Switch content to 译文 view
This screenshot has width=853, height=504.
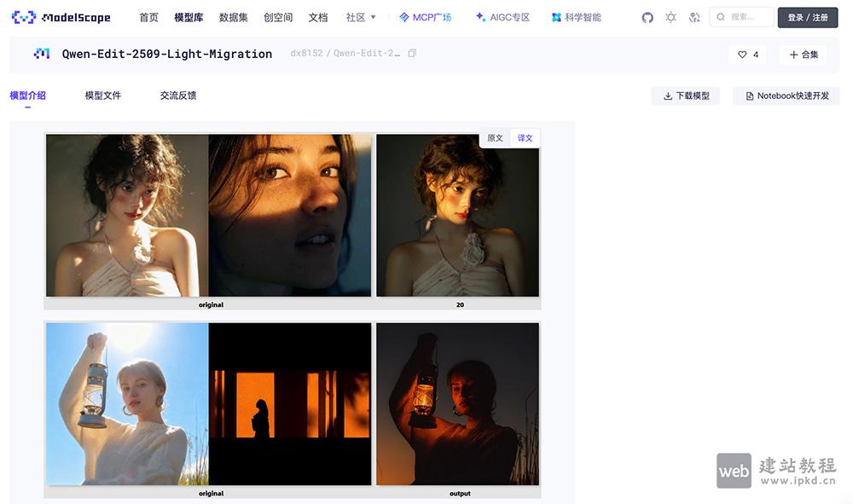click(524, 137)
